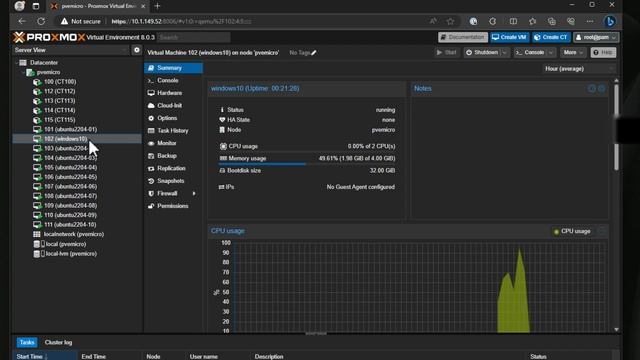Open Console options dropdown arrow

pyautogui.click(x=551, y=53)
